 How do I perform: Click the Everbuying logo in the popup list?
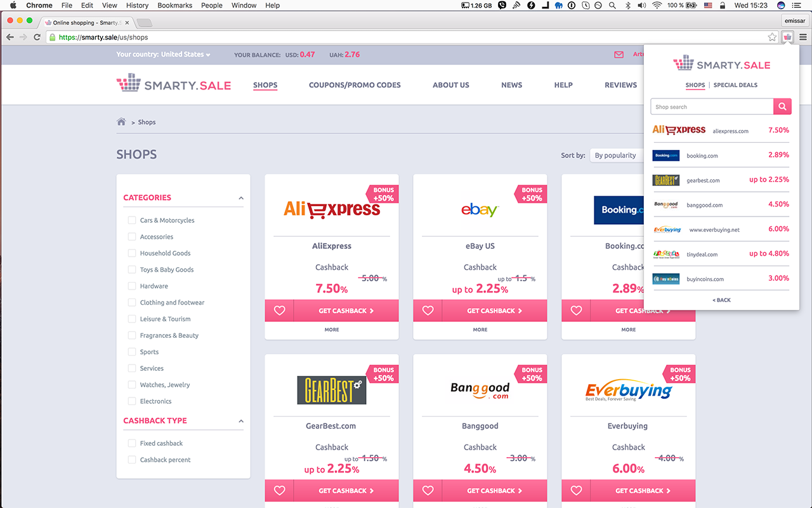click(x=667, y=229)
